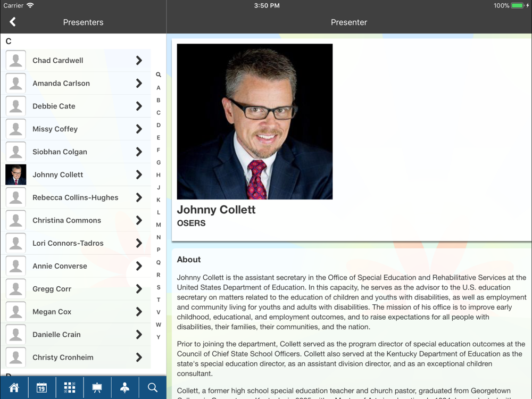Viewport: 532px width, 399px height.
Task: Tap the small search icon atop alphabet index
Action: tap(159, 74)
